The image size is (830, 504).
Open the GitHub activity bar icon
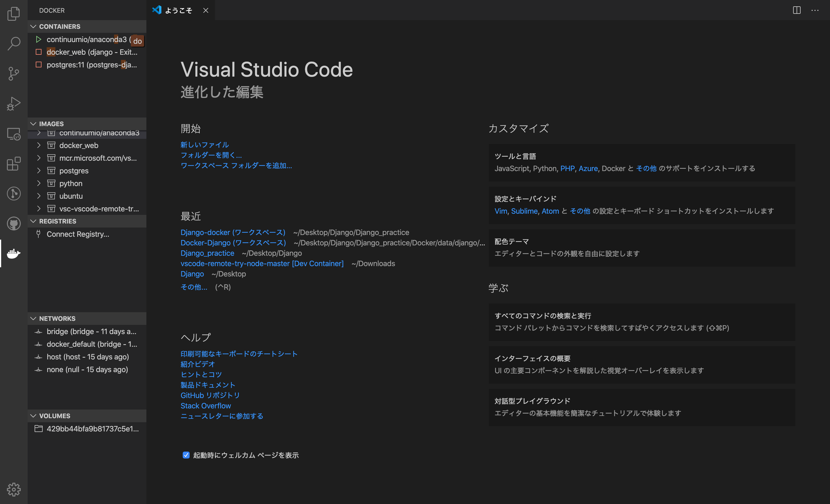(14, 223)
